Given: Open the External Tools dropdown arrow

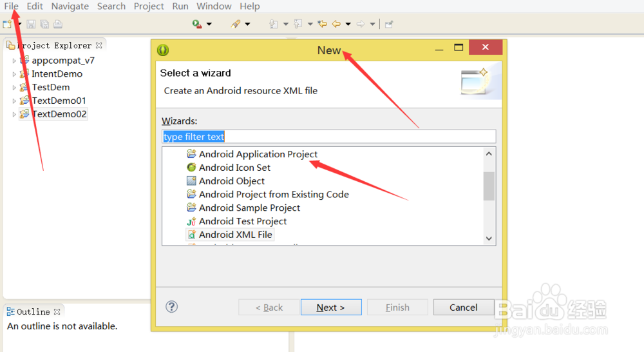Looking at the screenshot, I should click(248, 24).
